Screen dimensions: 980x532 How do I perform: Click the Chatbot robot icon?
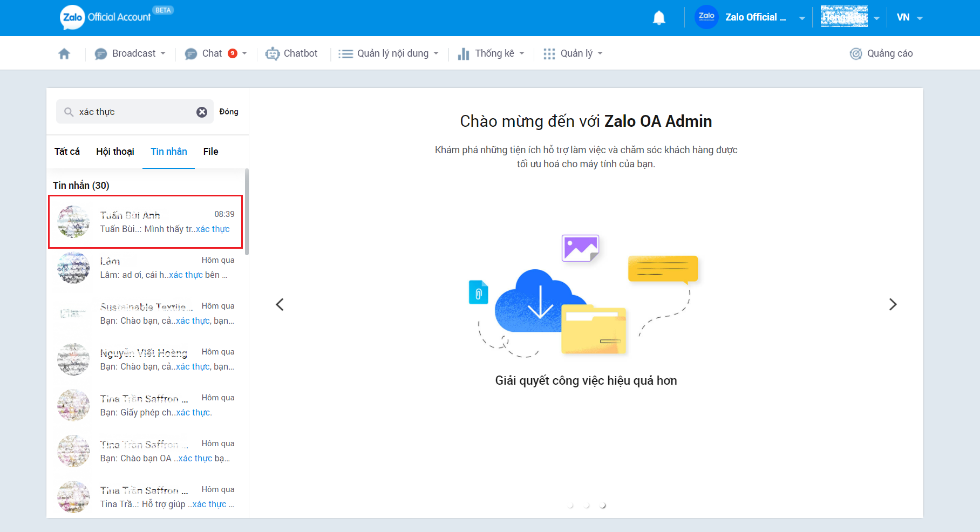(273, 54)
